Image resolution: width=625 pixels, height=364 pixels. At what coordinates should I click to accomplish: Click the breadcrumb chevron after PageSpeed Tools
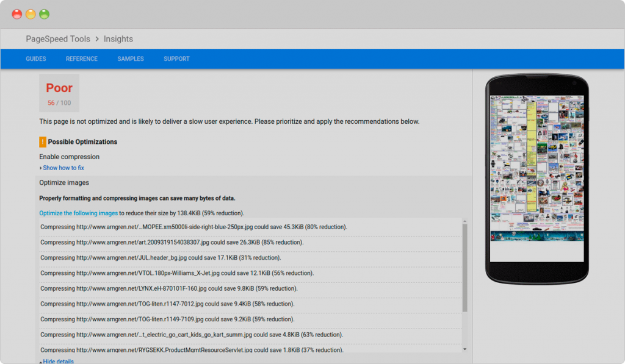[97, 39]
